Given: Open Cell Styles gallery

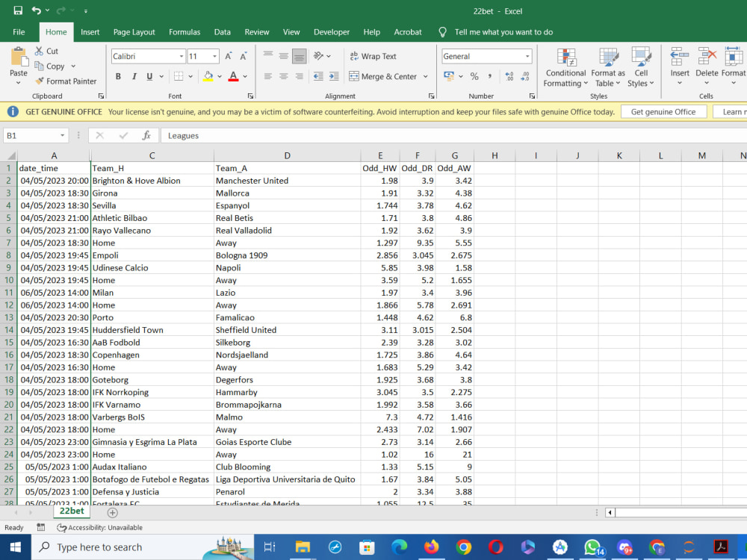Looking at the screenshot, I should point(641,68).
